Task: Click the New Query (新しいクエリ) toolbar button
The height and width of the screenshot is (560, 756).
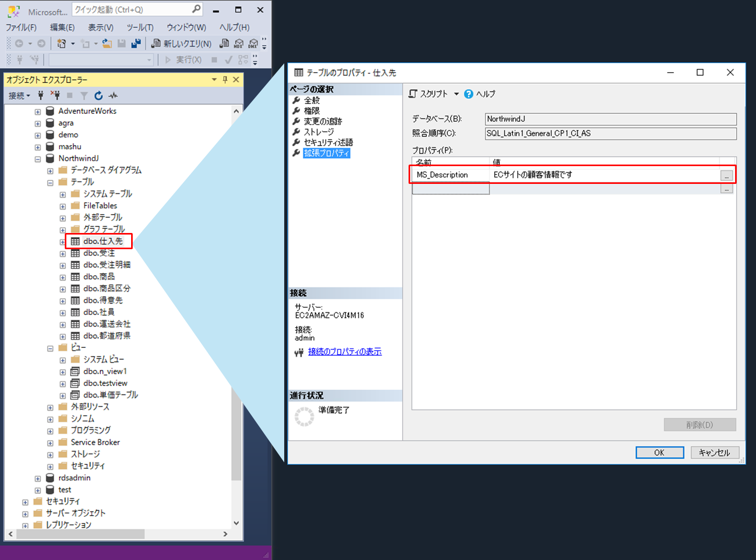Action: (182, 44)
